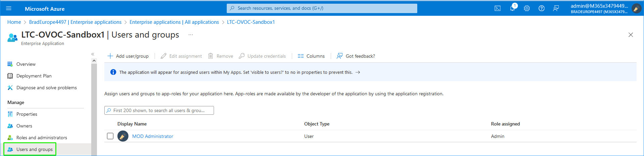This screenshot has width=644, height=156.
Task: Click Add user/group
Action: (128, 56)
